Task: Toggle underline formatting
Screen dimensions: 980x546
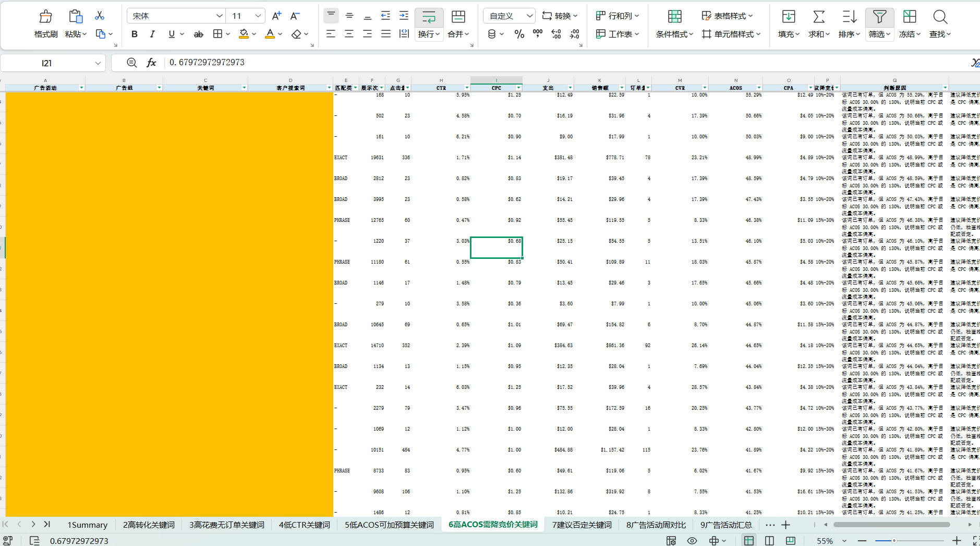Action: click(x=172, y=34)
